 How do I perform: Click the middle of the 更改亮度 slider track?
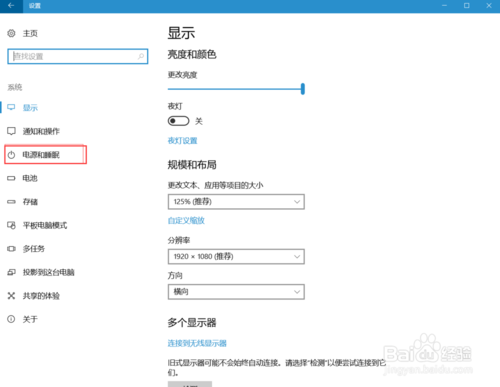click(235, 89)
